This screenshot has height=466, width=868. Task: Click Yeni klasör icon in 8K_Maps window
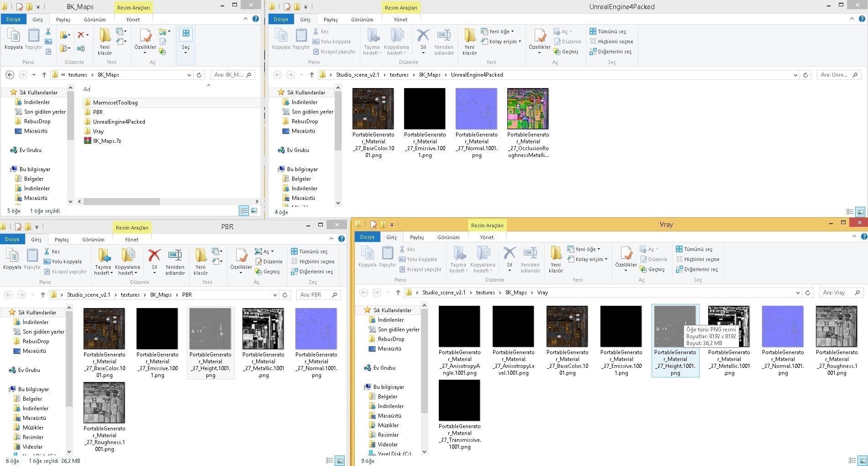(x=105, y=42)
